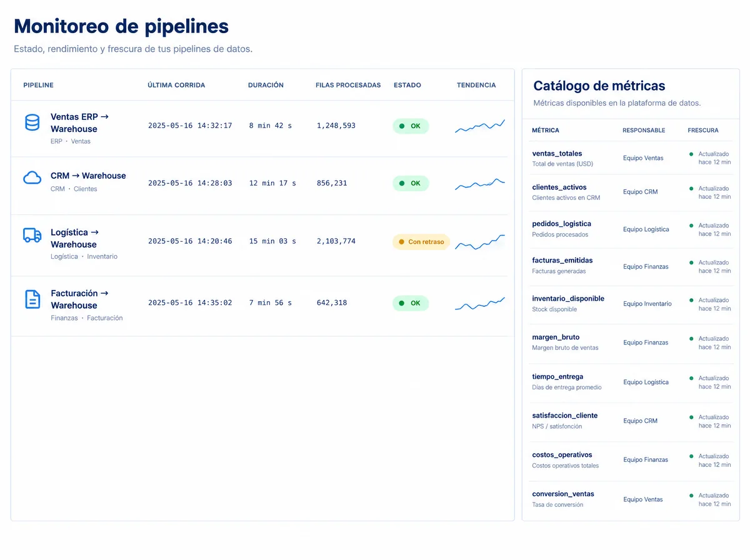Open the costos_operativos metric
The image size is (750, 560).
click(562, 455)
